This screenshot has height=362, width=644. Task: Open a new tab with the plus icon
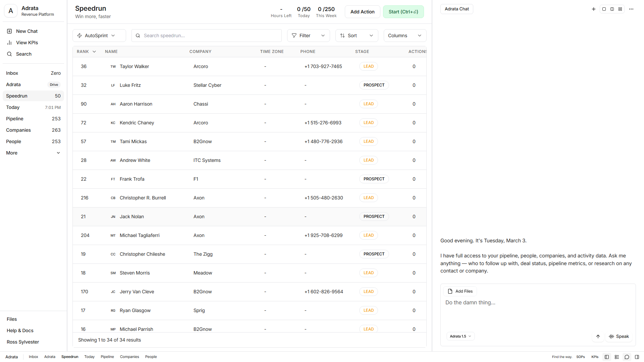click(593, 9)
